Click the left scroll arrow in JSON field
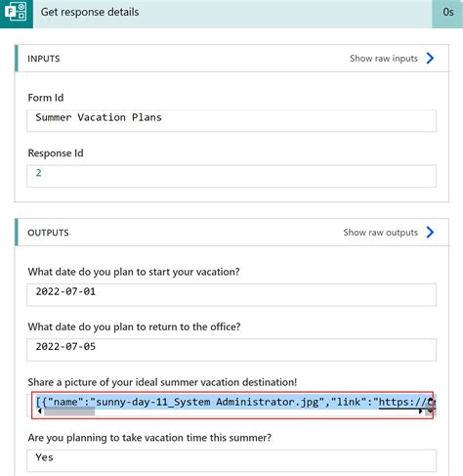463x476 pixels. point(40,411)
